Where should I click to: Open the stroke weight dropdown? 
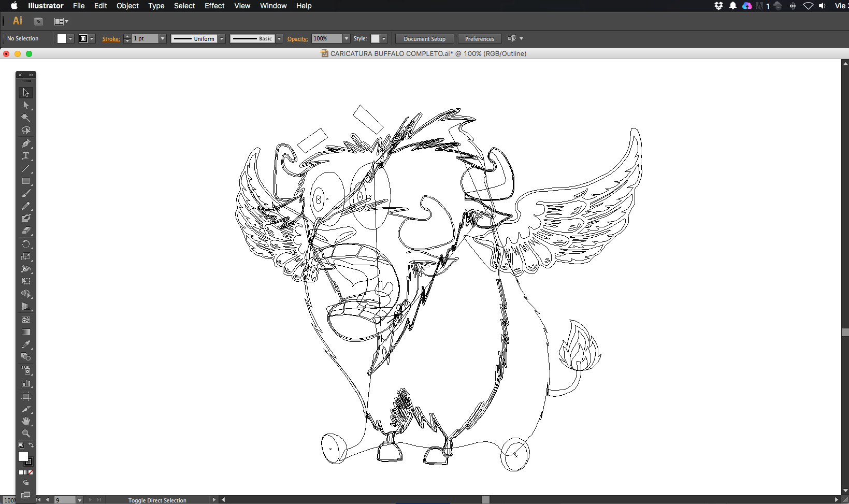[162, 39]
